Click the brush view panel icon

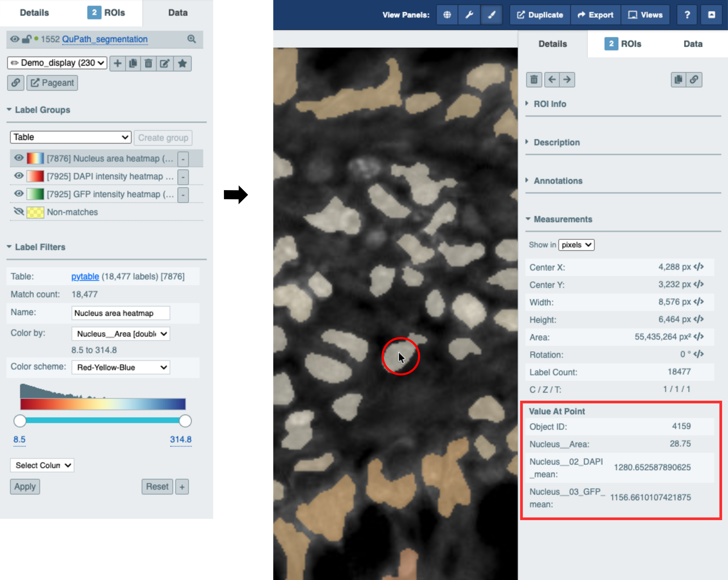click(x=491, y=15)
